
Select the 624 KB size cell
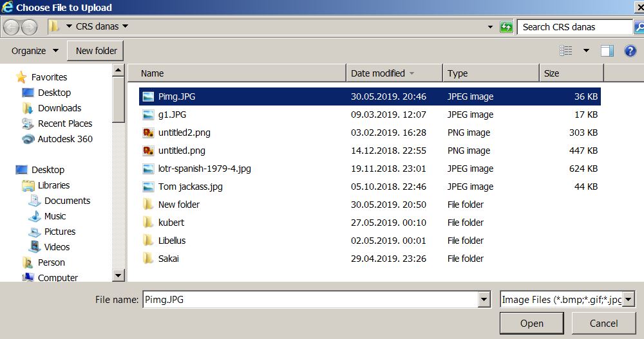coord(583,169)
